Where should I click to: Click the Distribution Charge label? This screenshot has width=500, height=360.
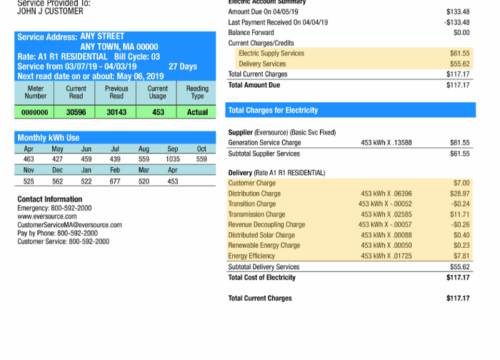click(254, 194)
